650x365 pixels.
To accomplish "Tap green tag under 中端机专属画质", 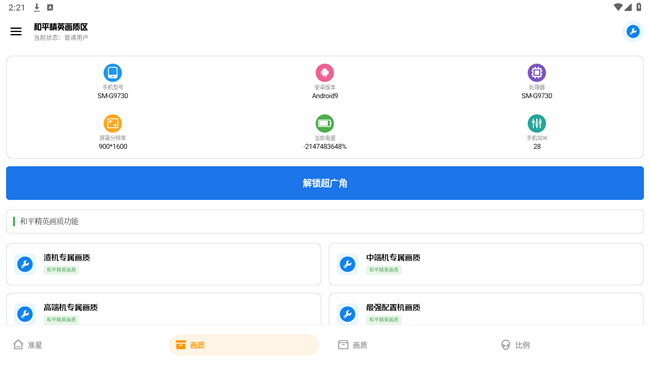I will [x=384, y=270].
